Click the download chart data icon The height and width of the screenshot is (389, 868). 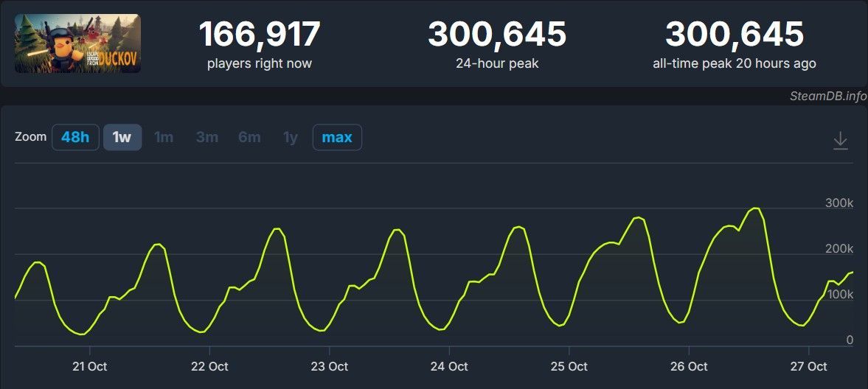tap(840, 141)
